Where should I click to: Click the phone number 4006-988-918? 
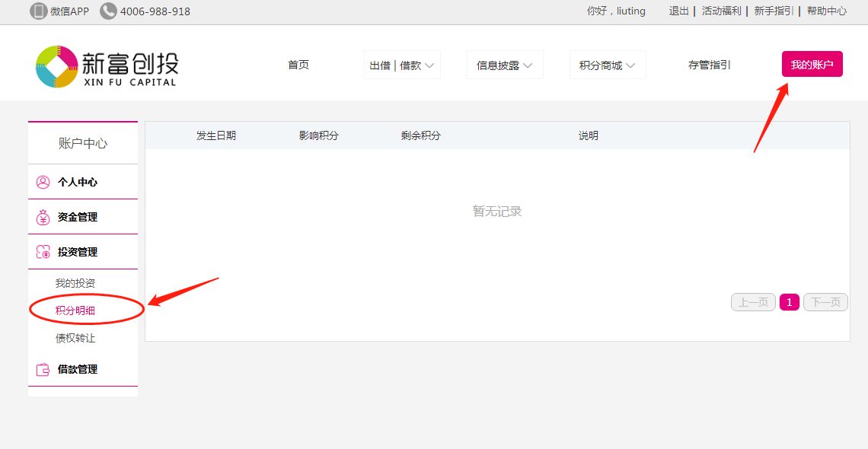coord(155,11)
